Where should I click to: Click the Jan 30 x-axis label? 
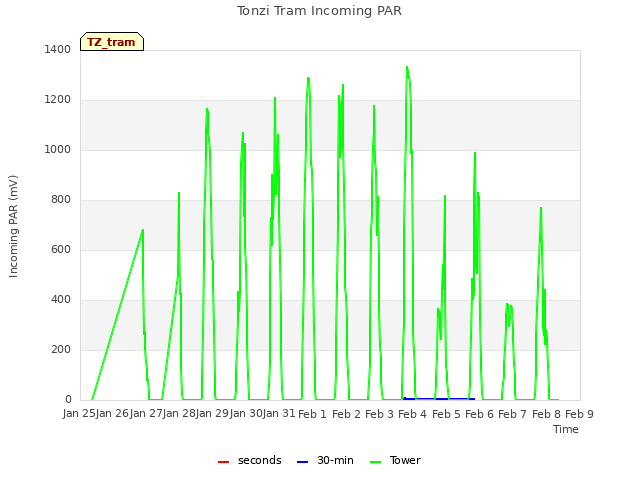246,414
